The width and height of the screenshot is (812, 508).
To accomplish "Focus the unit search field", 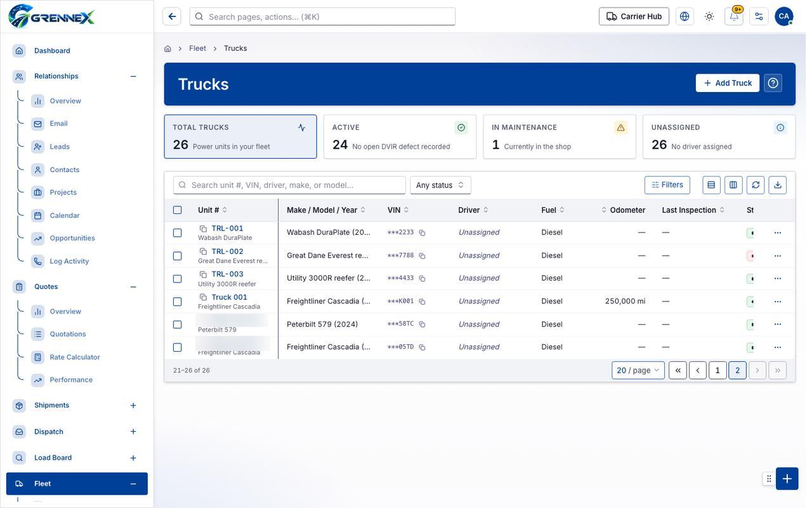I will (289, 185).
